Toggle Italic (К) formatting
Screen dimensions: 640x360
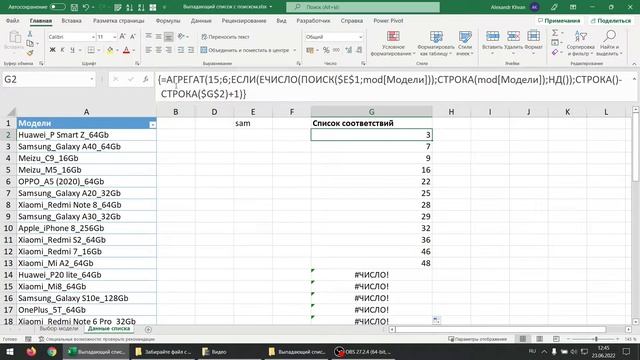pos(62,50)
